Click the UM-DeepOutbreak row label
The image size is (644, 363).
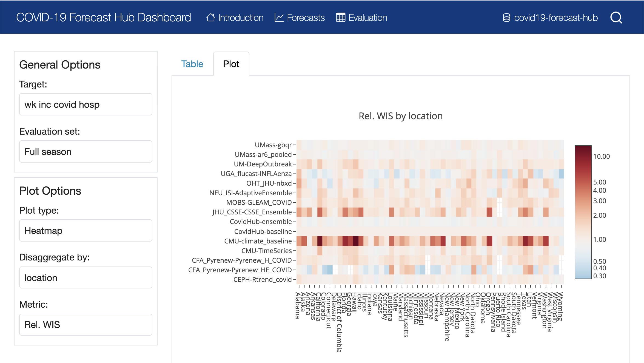(263, 164)
